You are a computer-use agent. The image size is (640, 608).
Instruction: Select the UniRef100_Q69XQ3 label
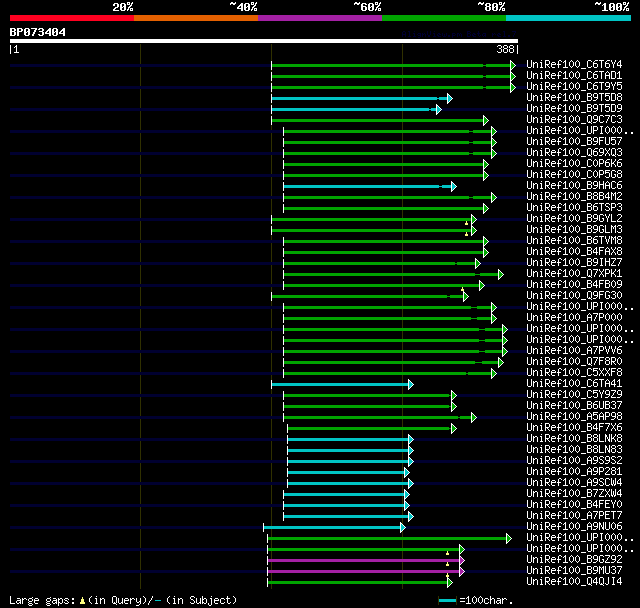[x=574, y=153]
